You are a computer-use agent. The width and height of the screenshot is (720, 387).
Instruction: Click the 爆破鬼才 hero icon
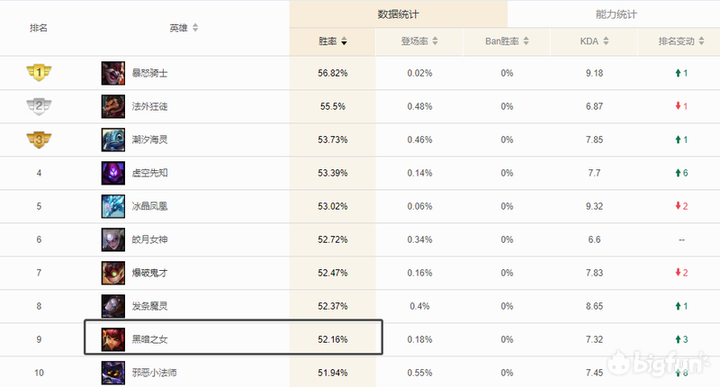[x=113, y=273]
